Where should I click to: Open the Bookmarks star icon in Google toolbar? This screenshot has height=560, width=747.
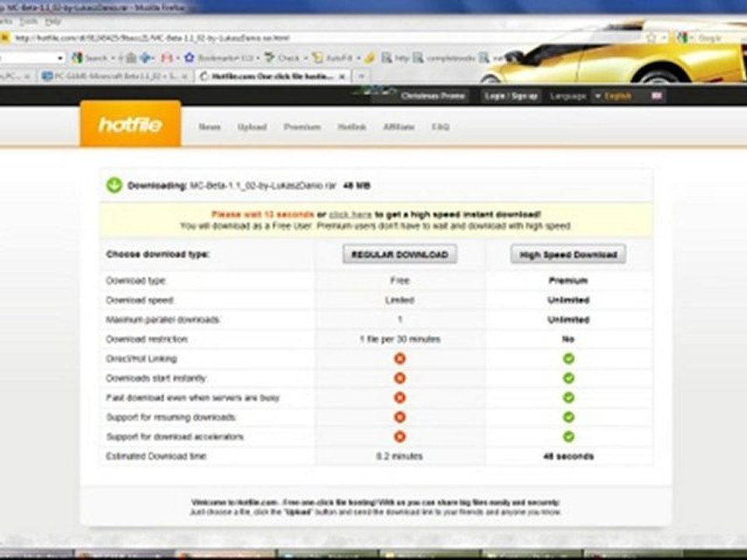coord(190,58)
